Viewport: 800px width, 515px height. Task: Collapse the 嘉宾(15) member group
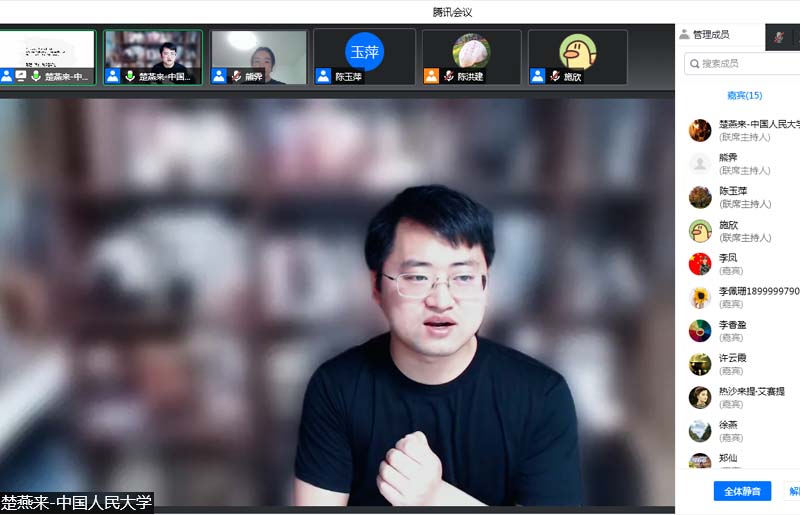click(744, 96)
